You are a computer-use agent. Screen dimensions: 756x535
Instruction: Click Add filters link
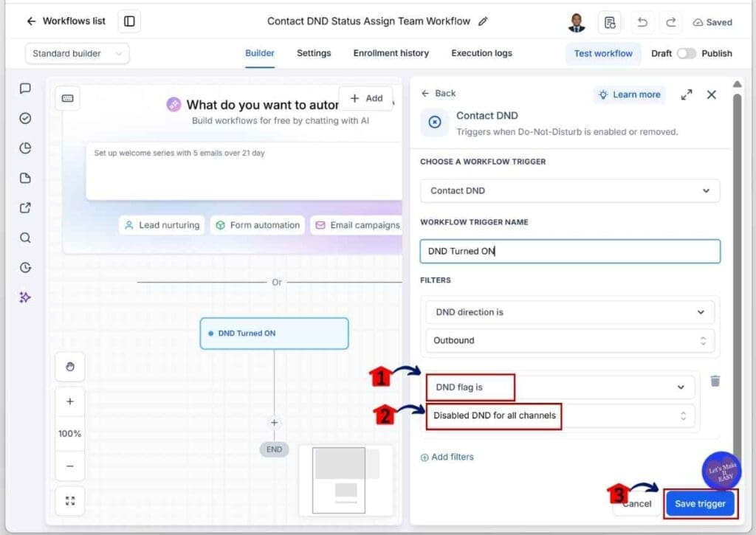(447, 457)
